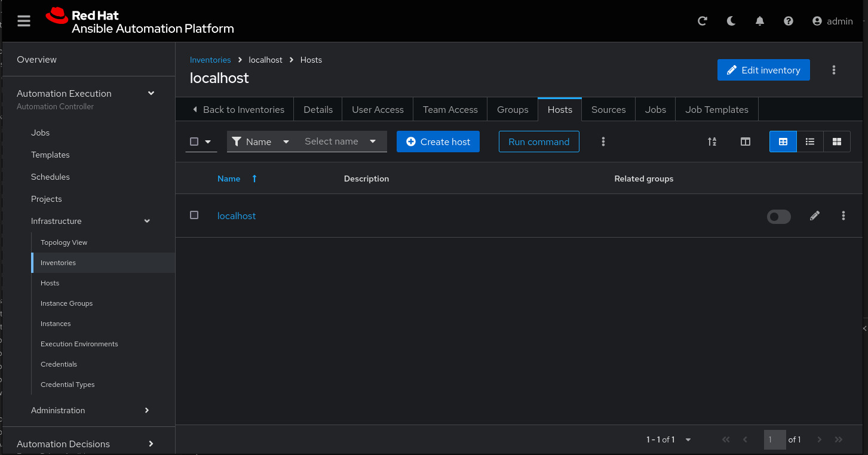
Task: Switch to table view
Action: [783, 142]
